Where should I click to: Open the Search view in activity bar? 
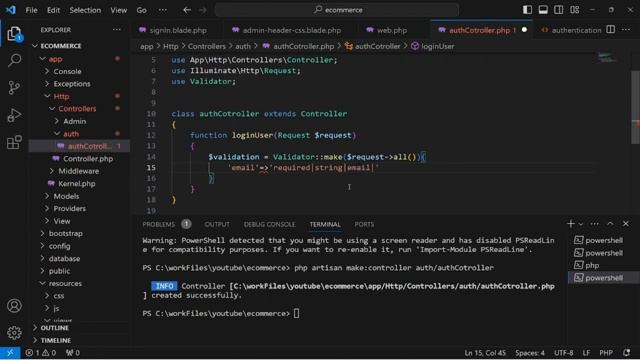14,60
